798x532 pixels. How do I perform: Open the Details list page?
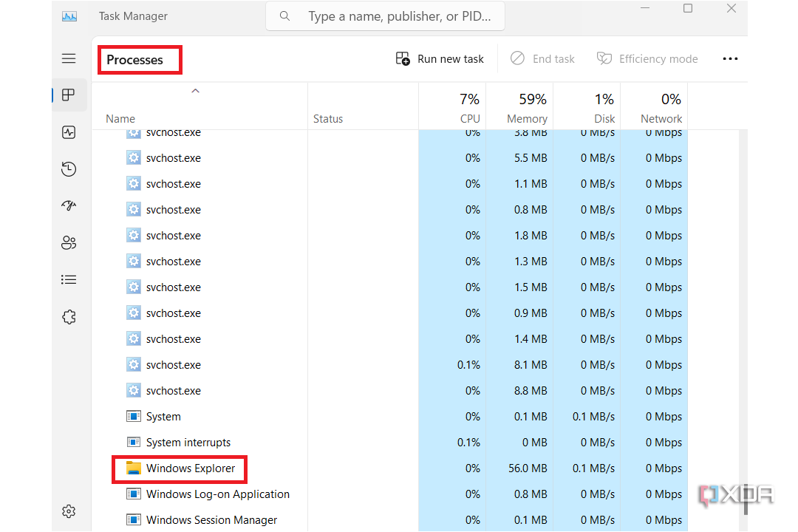[69, 280]
